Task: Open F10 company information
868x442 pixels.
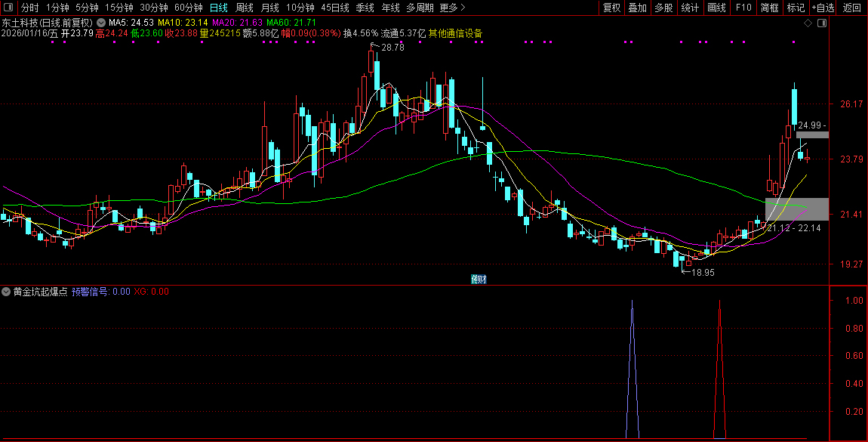Action: click(x=743, y=8)
